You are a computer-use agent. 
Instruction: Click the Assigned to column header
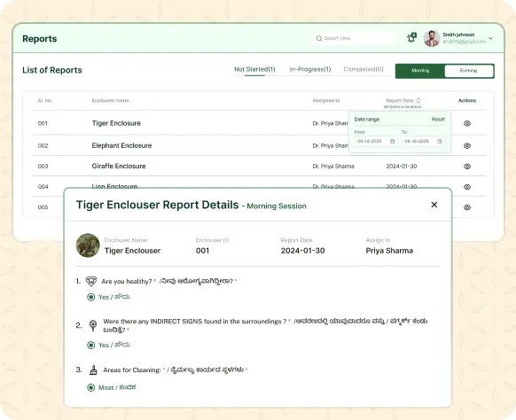click(326, 100)
